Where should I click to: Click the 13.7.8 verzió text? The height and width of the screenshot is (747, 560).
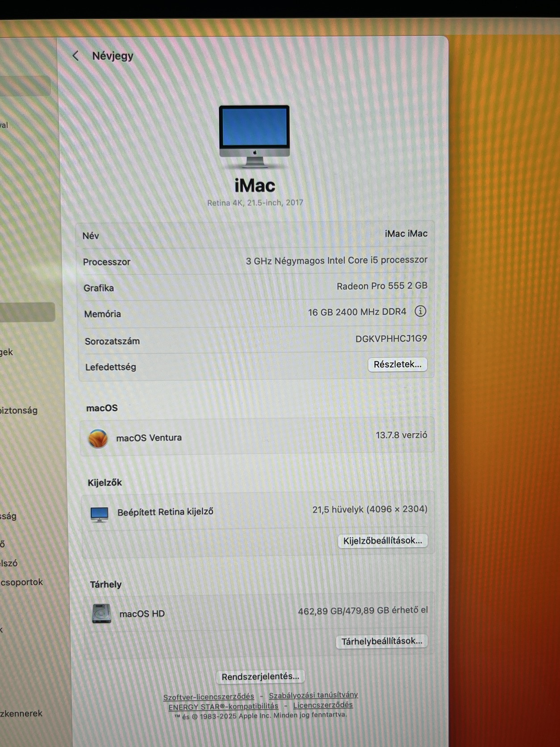pyautogui.click(x=401, y=435)
